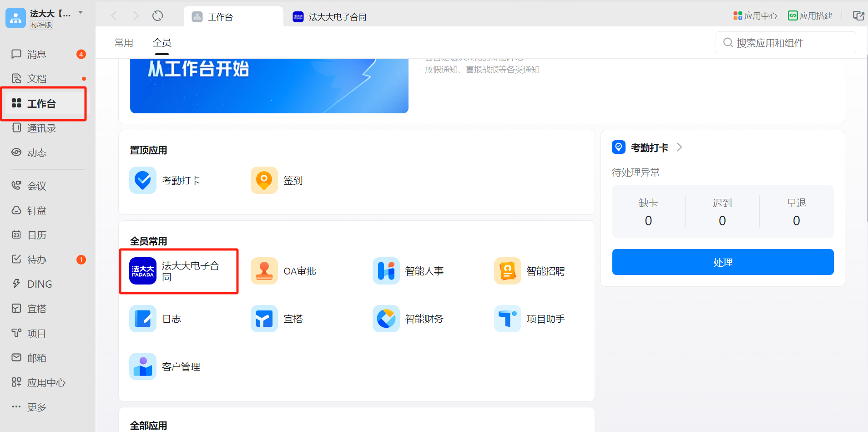The image size is (868, 432).
Task: Switch to the 常用 tab
Action: [124, 43]
